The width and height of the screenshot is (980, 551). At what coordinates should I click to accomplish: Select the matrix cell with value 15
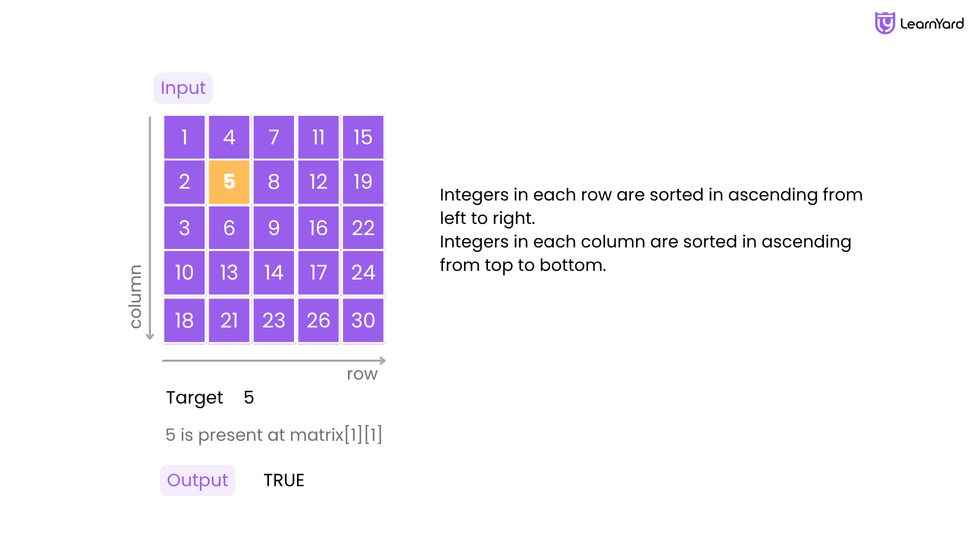coord(363,137)
